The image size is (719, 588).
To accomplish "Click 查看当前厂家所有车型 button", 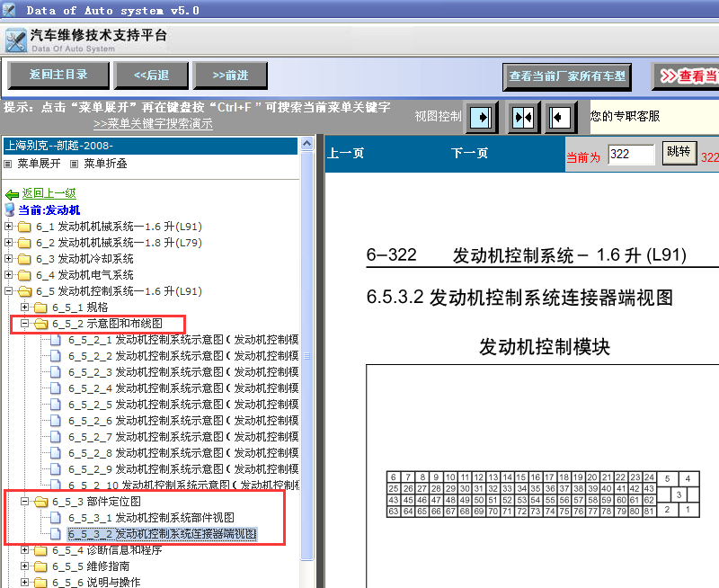I will [567, 76].
